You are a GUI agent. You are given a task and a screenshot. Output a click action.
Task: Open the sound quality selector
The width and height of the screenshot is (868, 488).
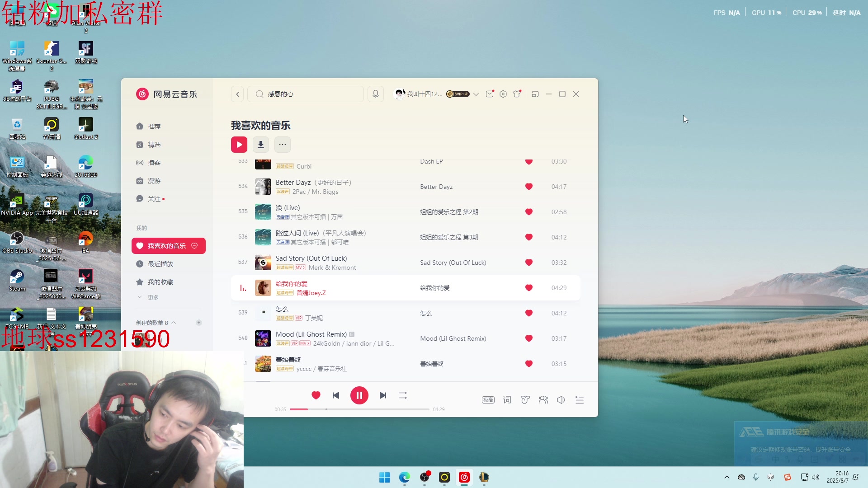pyautogui.click(x=488, y=400)
